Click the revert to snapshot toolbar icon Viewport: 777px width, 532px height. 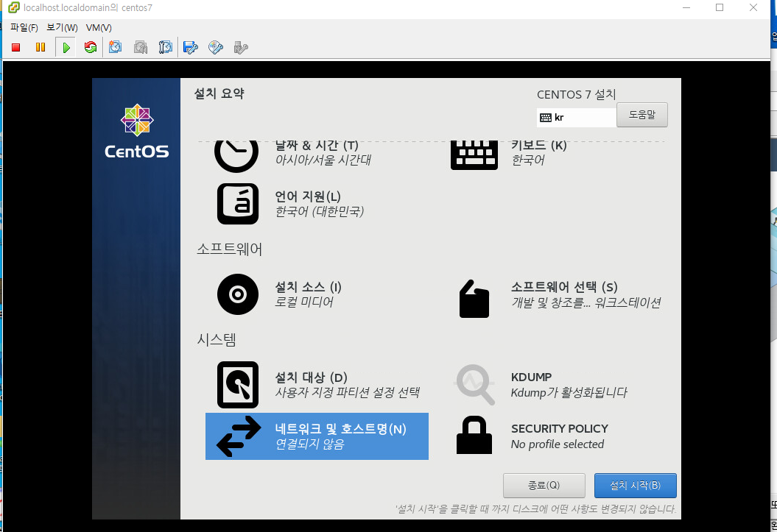pos(141,48)
